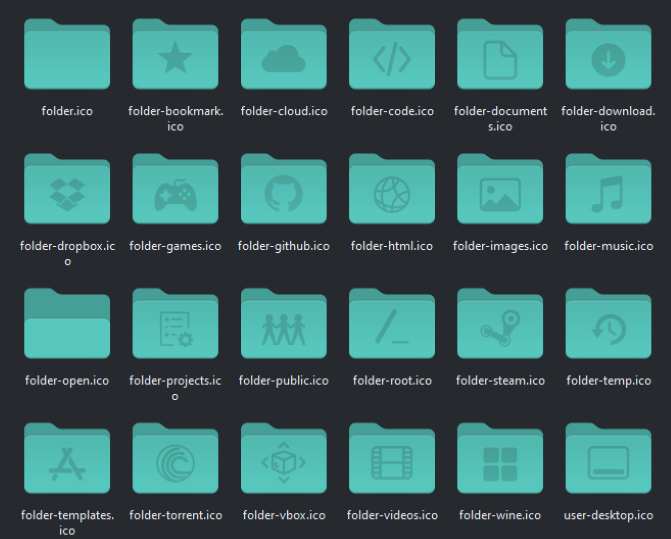Click the folder-music.ico note icon
Viewport: 671px width, 539px height.
point(608,194)
